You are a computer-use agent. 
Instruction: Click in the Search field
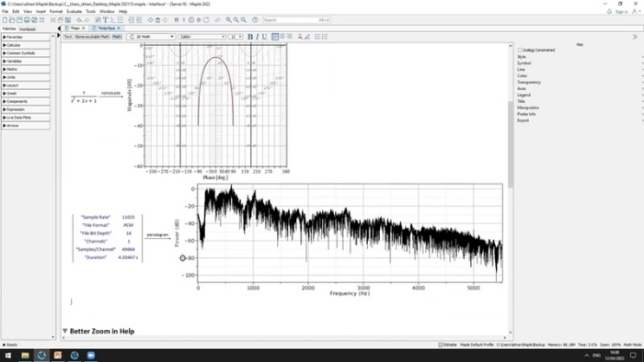click(x=296, y=19)
